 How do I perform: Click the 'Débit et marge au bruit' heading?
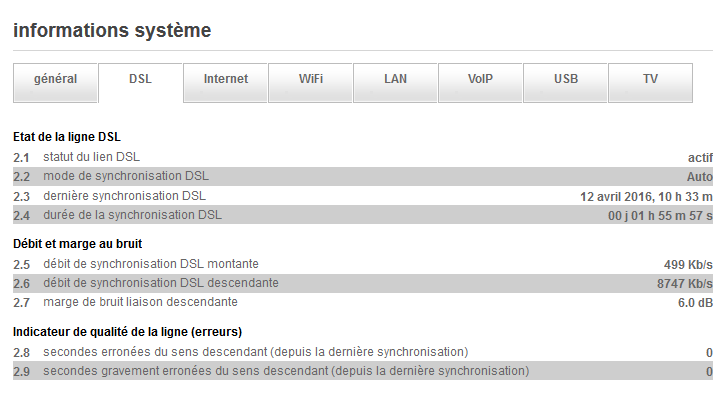77,243
